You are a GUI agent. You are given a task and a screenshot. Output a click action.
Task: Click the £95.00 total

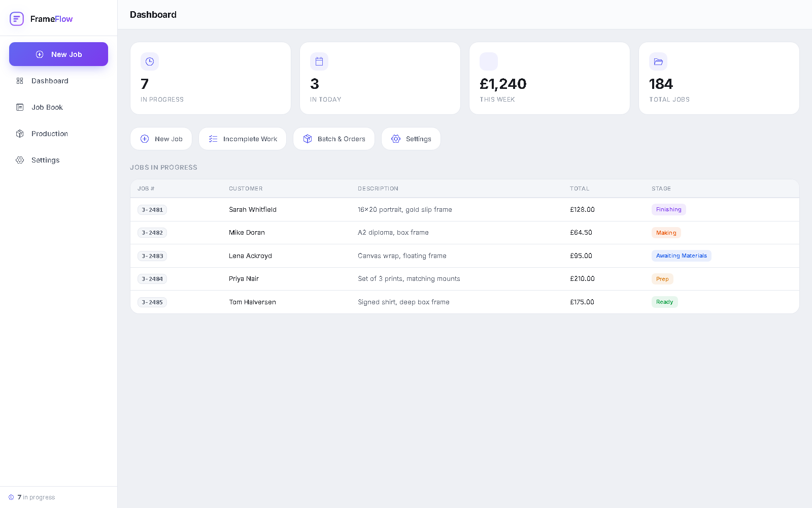click(x=581, y=256)
